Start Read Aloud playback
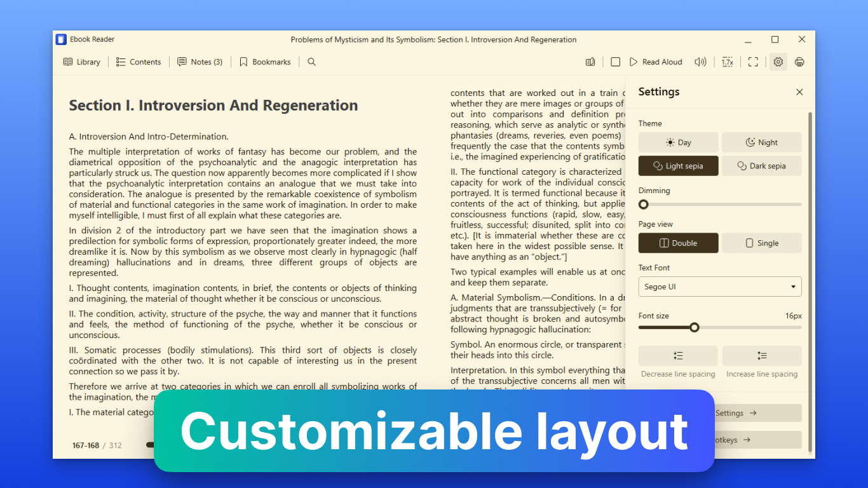Screen dimensions: 868x488 (656, 62)
